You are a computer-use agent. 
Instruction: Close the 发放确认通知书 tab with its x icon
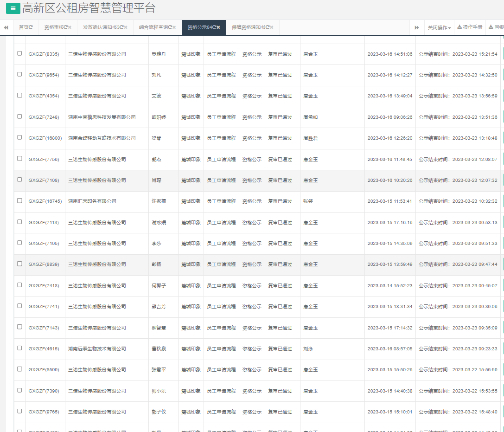pyautogui.click(x=126, y=27)
